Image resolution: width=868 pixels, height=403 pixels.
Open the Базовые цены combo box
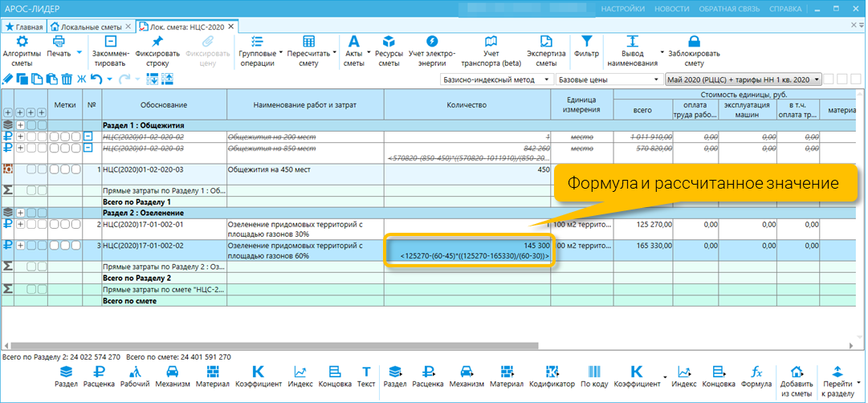click(x=609, y=79)
